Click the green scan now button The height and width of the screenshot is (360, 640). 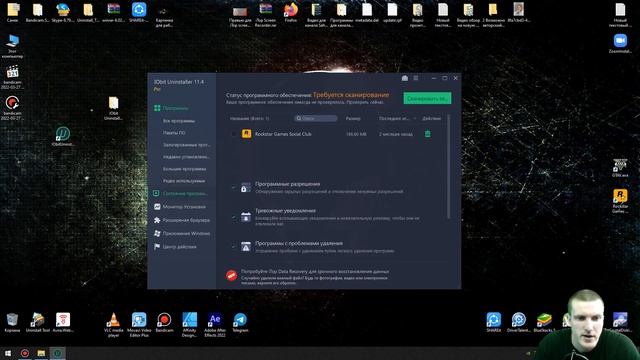(x=427, y=98)
